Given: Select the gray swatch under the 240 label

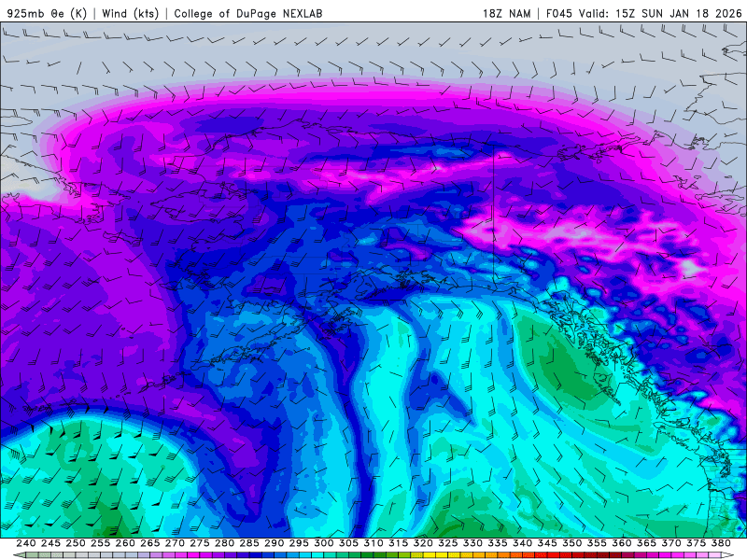Looking at the screenshot, I should (x=32, y=555).
